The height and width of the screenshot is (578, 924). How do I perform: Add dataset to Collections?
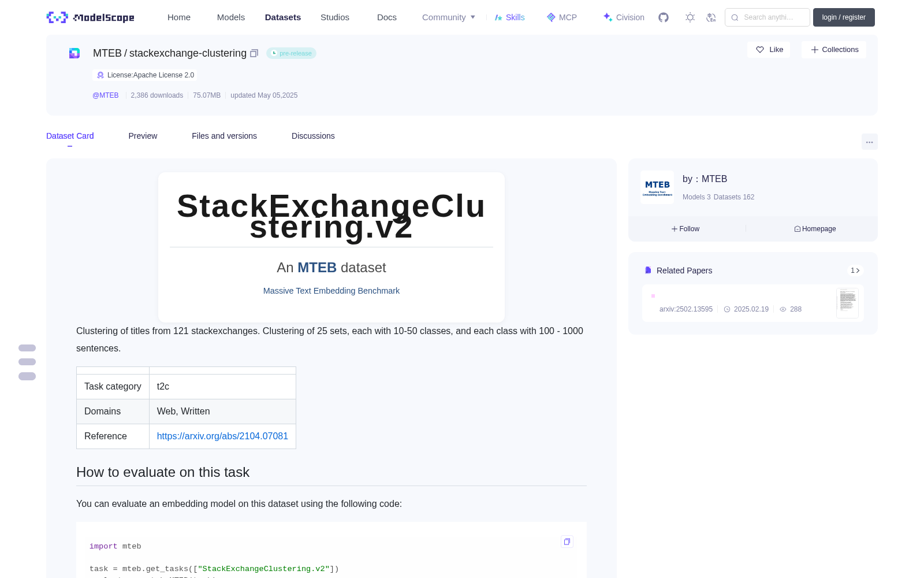834,50
